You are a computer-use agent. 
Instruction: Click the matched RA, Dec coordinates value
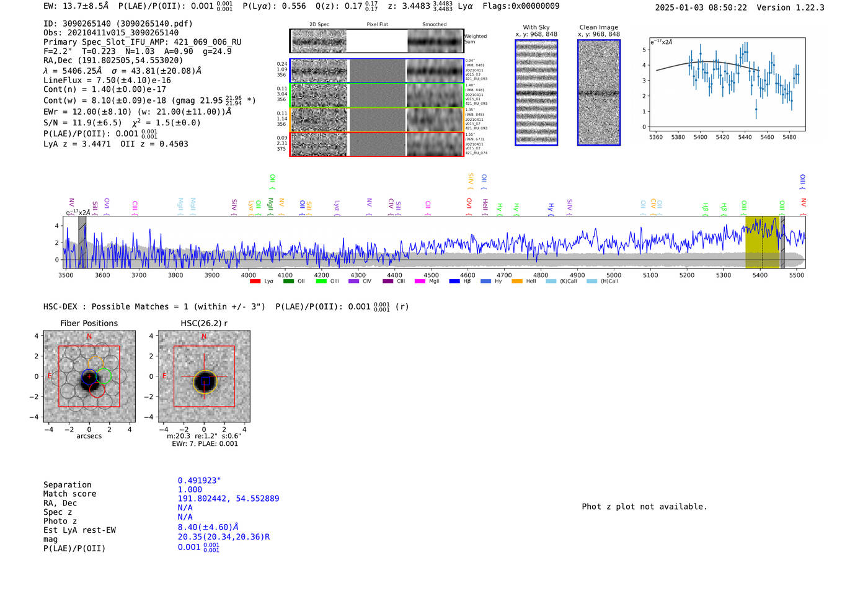point(228,499)
